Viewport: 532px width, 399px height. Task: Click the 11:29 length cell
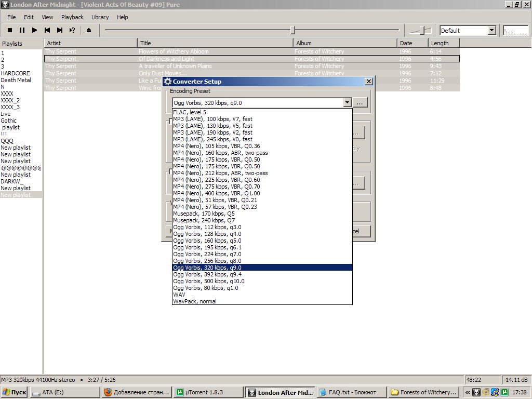437,81
